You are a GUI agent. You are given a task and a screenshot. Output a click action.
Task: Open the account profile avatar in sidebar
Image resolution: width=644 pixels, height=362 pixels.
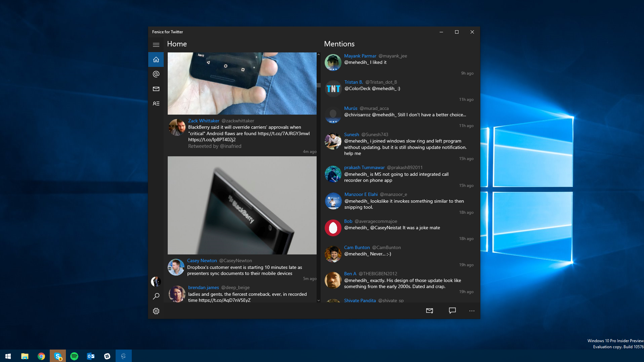tap(156, 282)
